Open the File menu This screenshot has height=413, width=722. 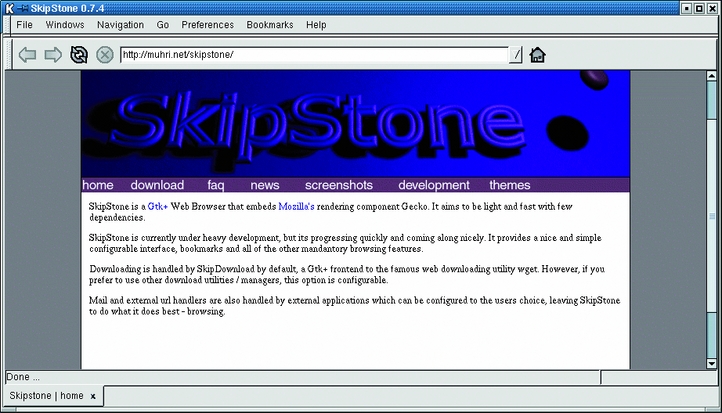pyautogui.click(x=24, y=24)
